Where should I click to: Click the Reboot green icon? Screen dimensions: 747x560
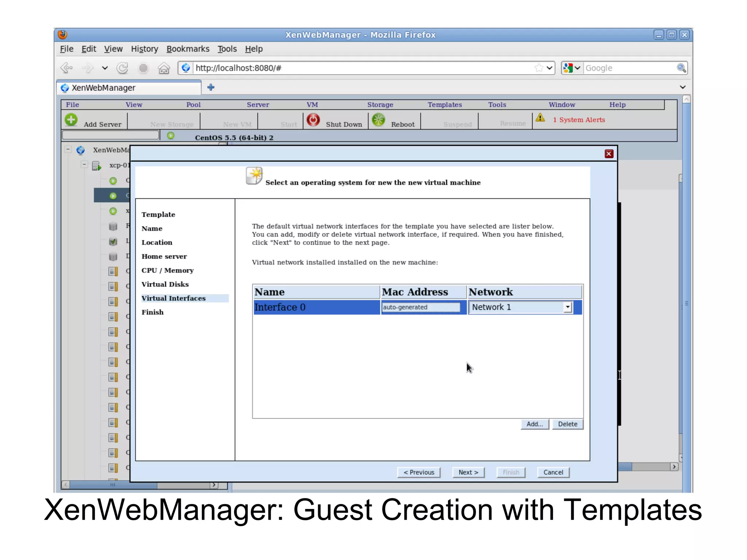point(379,120)
